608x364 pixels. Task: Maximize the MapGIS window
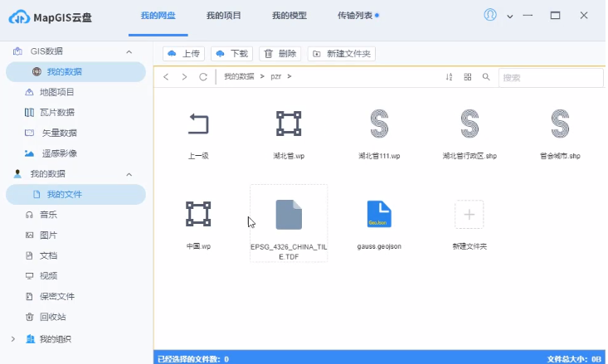(x=555, y=16)
